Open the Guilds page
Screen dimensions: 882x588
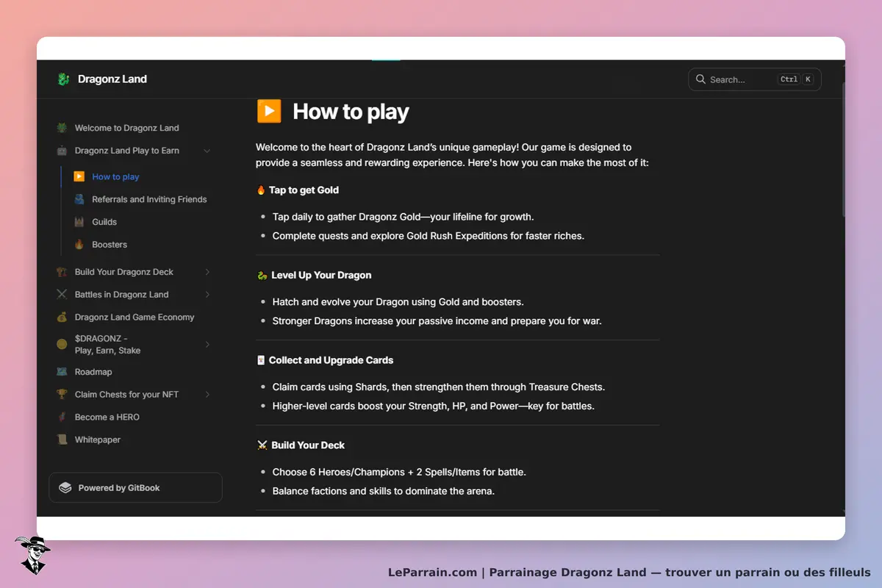(x=104, y=222)
